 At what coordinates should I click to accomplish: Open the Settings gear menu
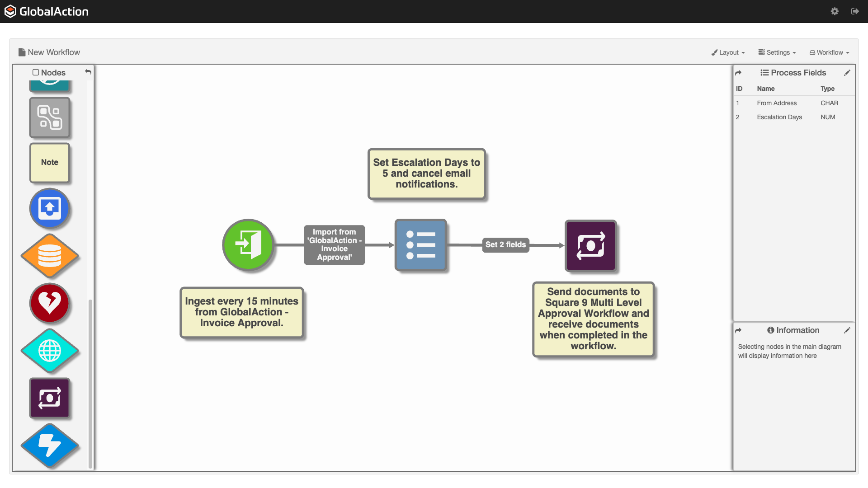click(835, 11)
